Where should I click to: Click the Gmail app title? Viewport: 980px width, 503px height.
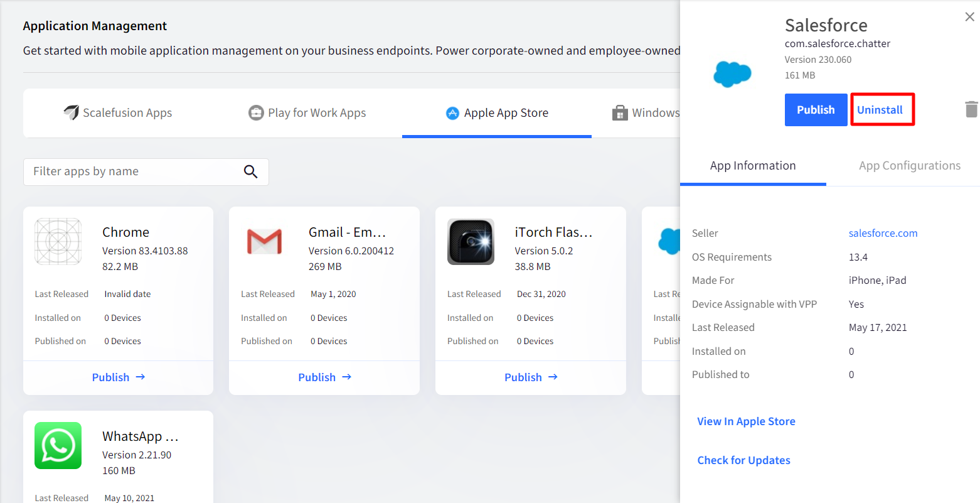point(347,232)
